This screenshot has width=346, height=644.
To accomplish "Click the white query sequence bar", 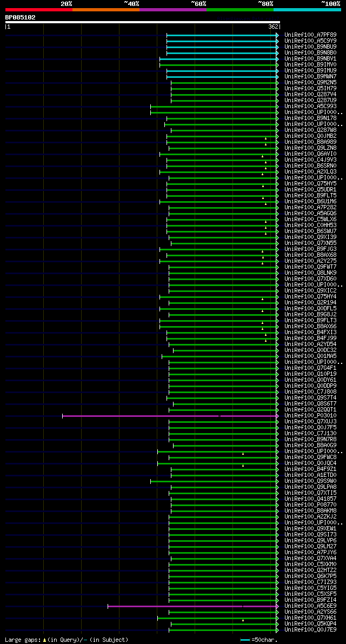I will (x=142, y=22).
